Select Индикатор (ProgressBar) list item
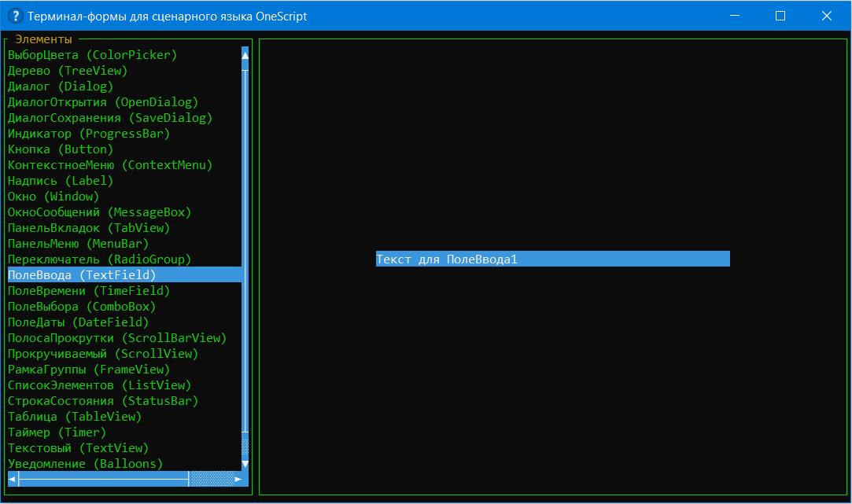The width and height of the screenshot is (852, 504). 89,134
